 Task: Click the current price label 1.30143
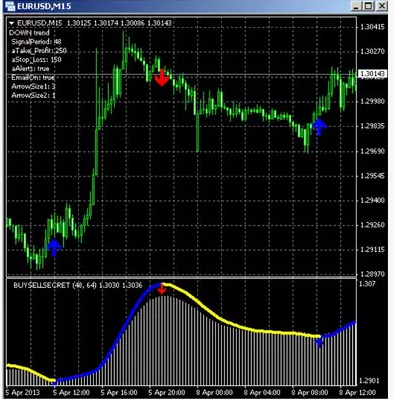click(372, 74)
